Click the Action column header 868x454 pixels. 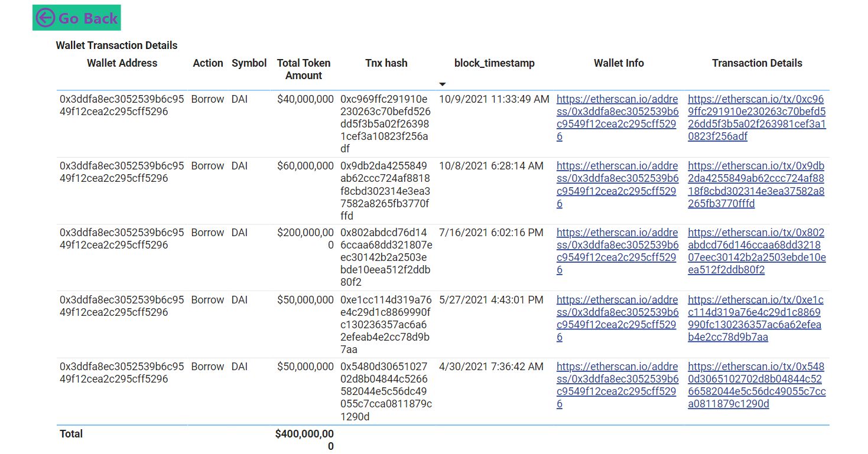(x=208, y=63)
